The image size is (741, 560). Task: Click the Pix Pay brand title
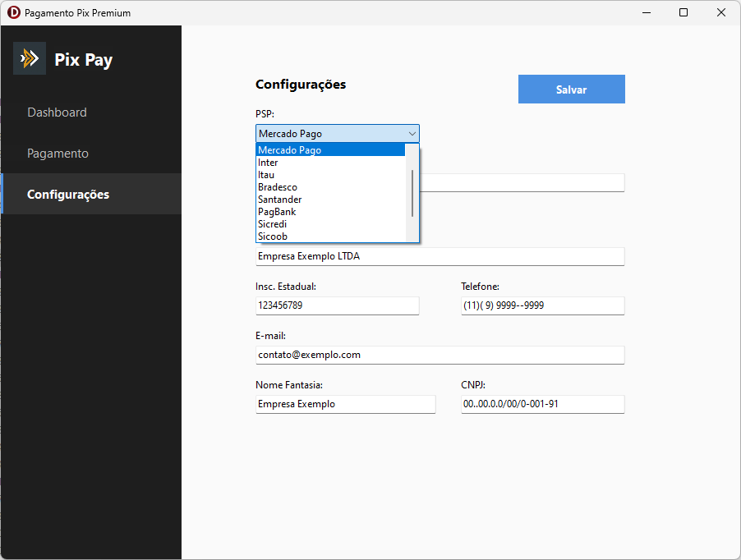point(84,59)
